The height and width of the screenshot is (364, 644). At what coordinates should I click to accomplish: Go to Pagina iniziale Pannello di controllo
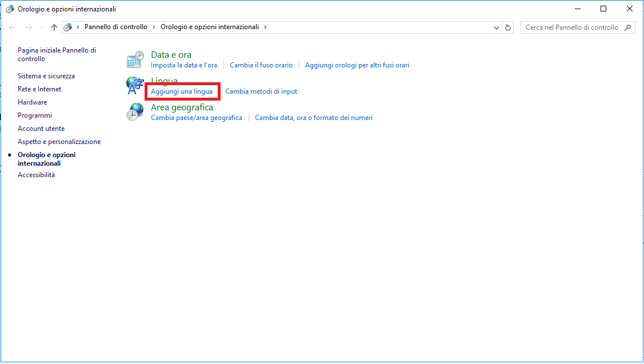(57, 55)
